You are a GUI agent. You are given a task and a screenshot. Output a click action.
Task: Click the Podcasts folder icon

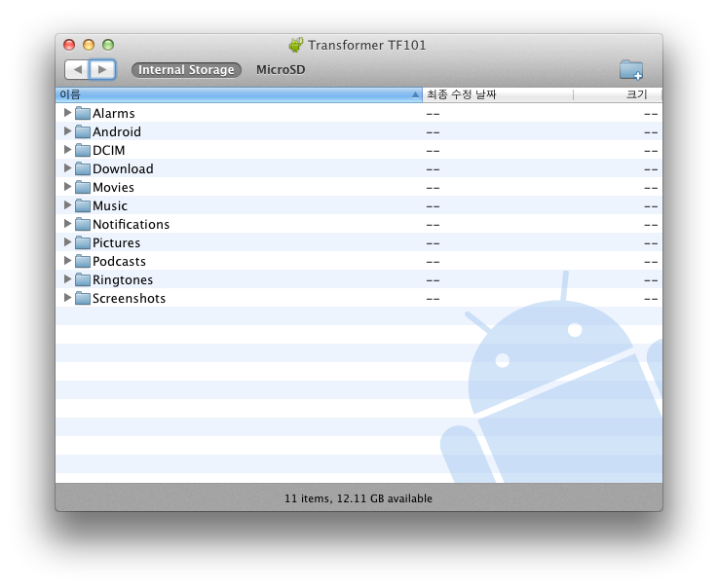pos(83,262)
